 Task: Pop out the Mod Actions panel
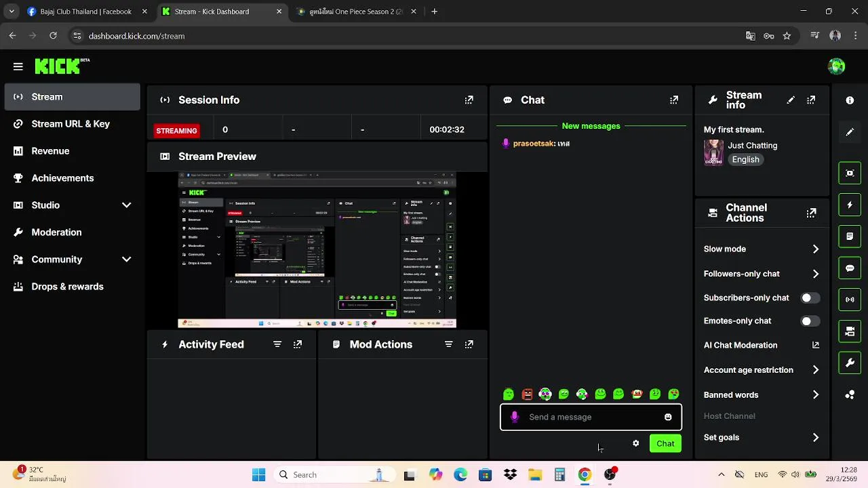tap(469, 344)
